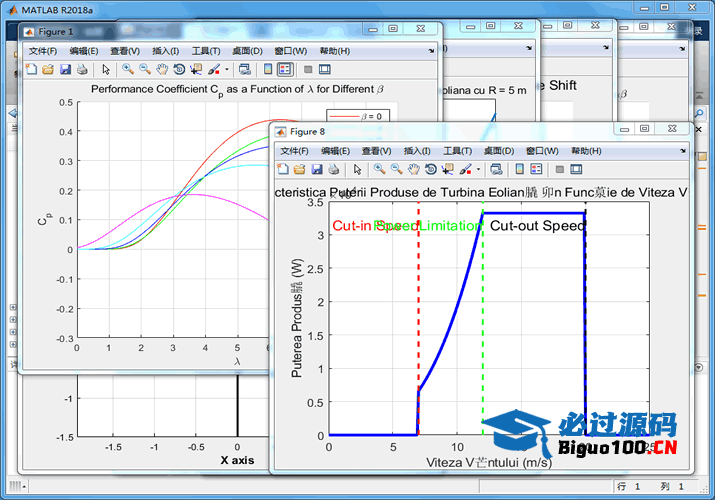
Task: Click Show Plot Tools icon in Figure 1
Action: point(325,69)
